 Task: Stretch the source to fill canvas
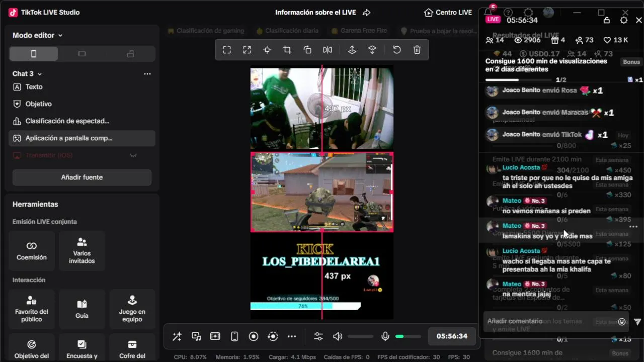(247, 50)
